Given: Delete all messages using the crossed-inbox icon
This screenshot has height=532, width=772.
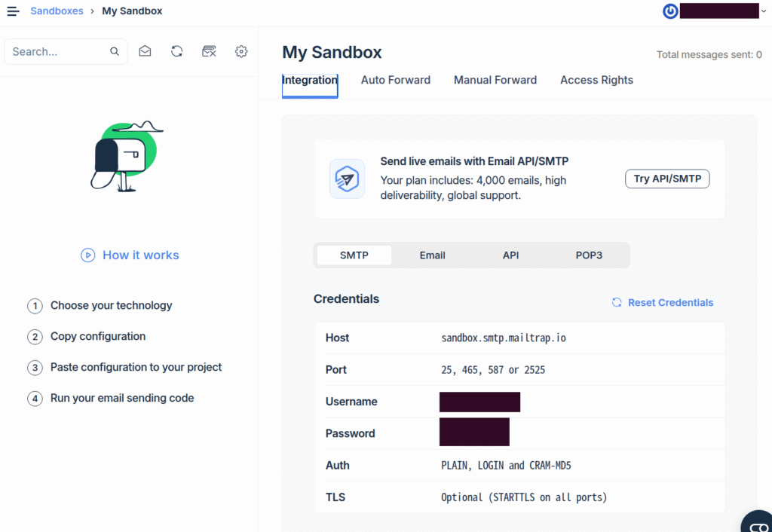Looking at the screenshot, I should 209,50.
